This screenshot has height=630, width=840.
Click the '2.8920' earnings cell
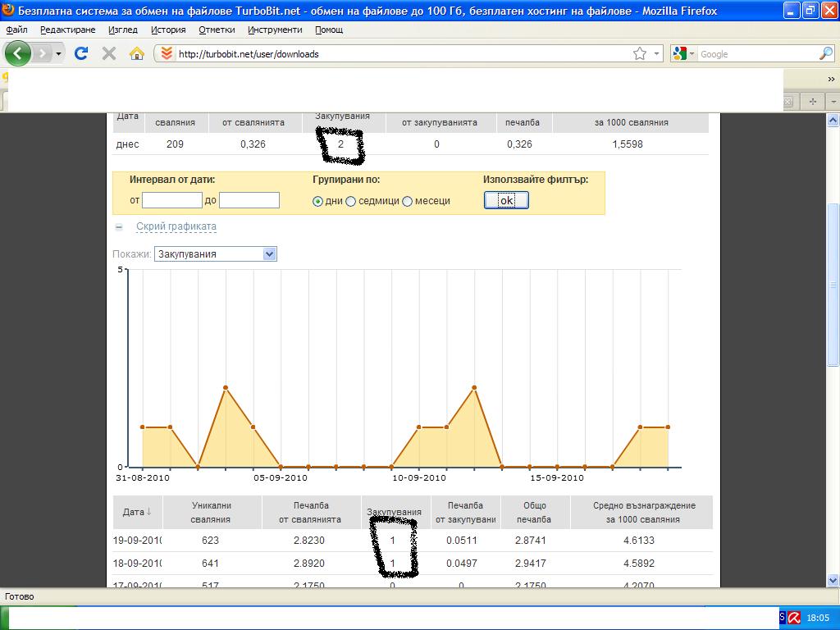pos(309,563)
